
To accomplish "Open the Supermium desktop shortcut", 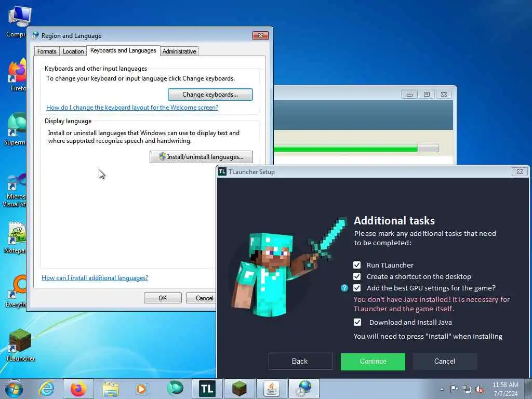I will 15,129.
